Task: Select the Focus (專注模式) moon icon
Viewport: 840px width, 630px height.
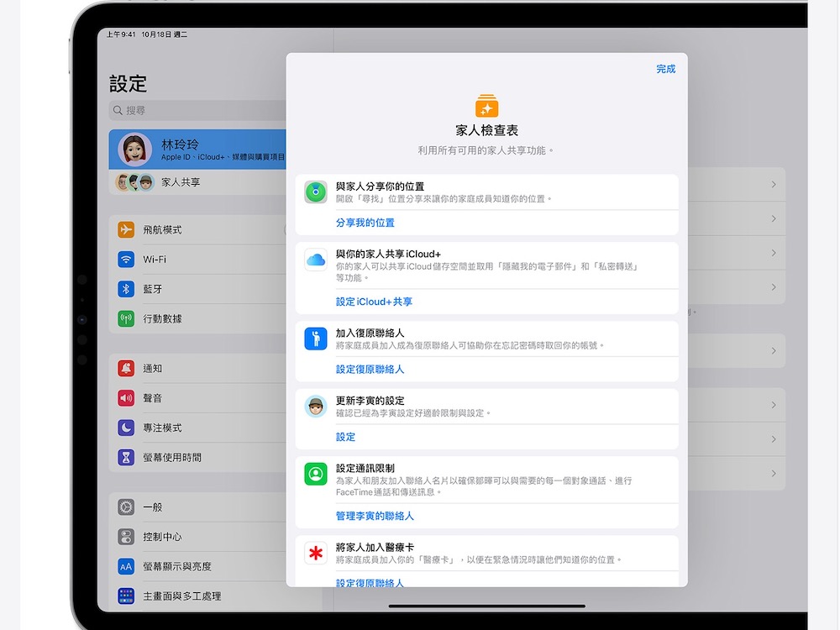Action: [126, 428]
